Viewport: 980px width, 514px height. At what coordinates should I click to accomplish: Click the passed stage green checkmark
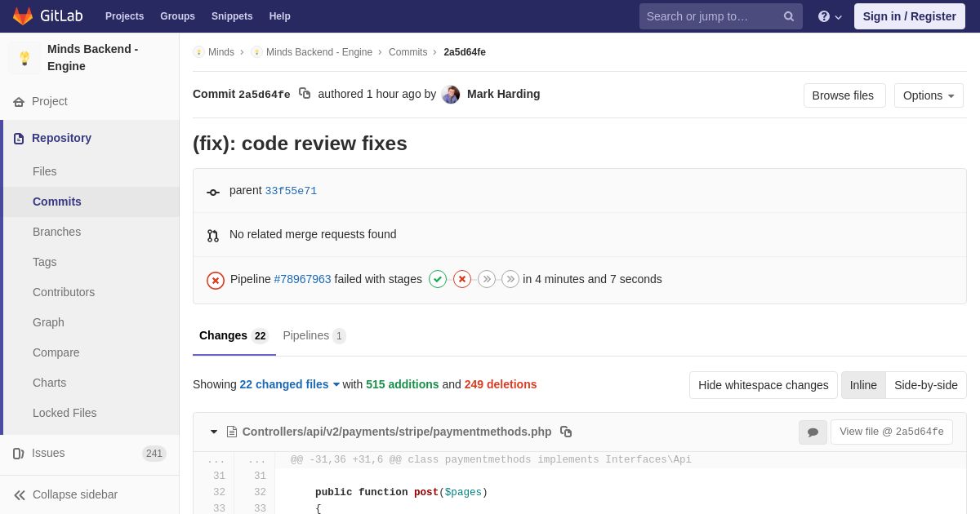point(438,279)
